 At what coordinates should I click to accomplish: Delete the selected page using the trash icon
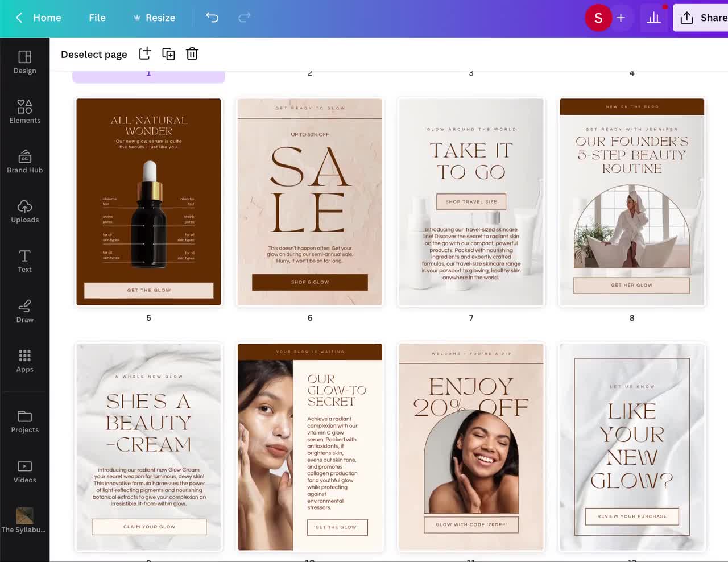(x=192, y=53)
